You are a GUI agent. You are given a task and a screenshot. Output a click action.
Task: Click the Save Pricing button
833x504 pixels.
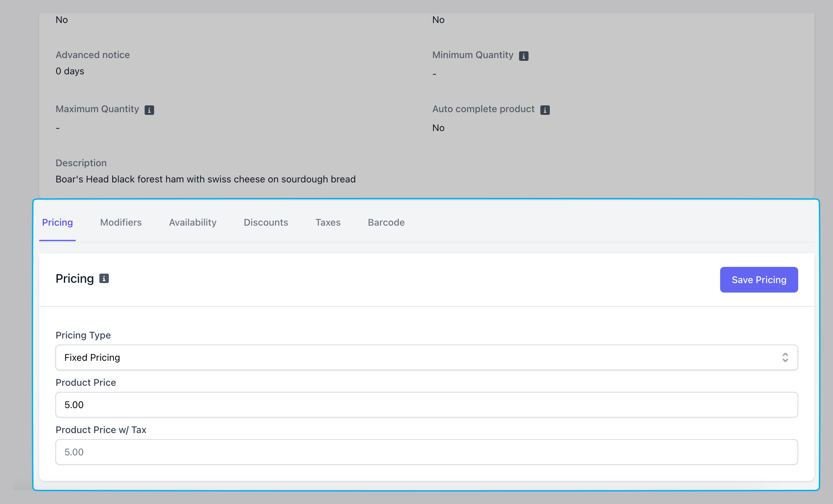point(759,280)
